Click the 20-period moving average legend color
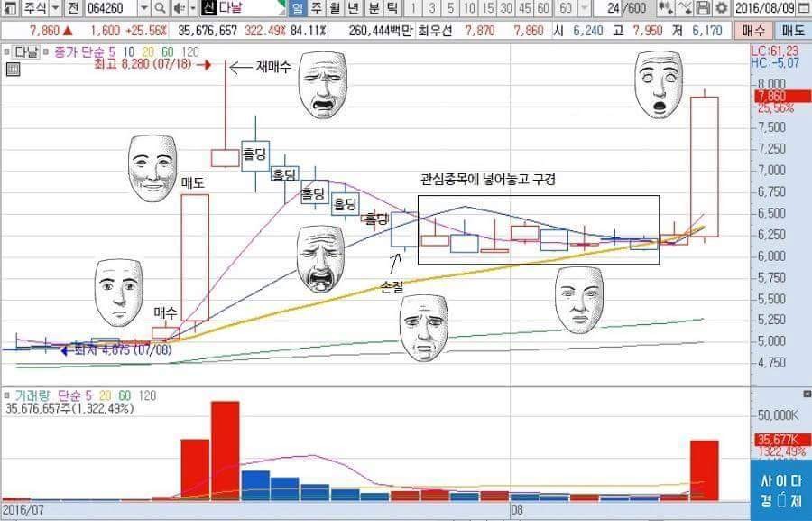 click(x=147, y=50)
